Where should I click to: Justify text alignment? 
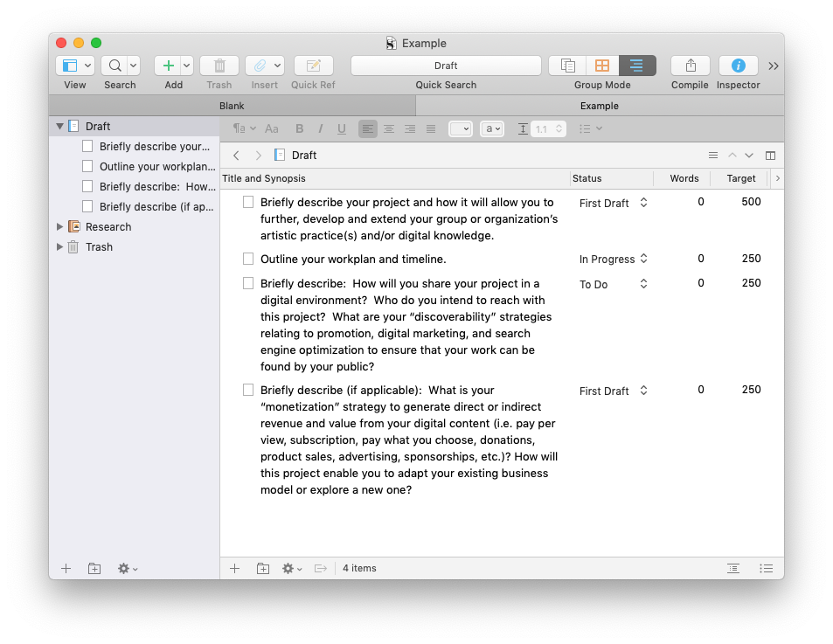431,128
